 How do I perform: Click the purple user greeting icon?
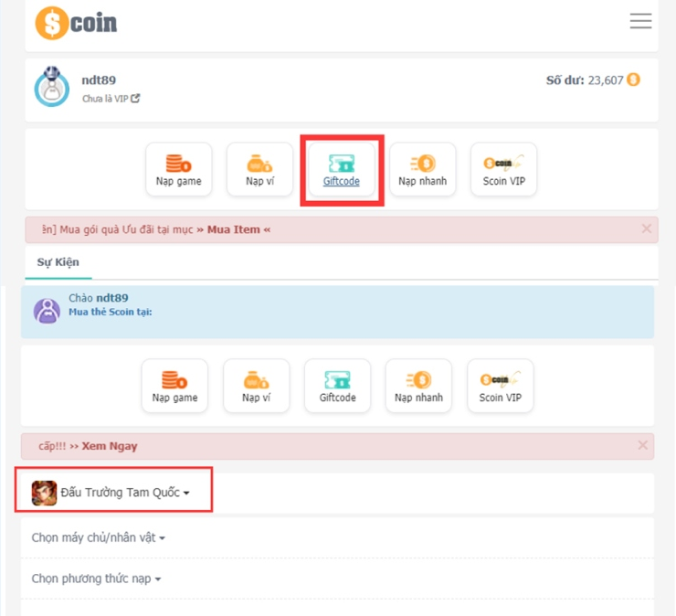click(x=47, y=311)
